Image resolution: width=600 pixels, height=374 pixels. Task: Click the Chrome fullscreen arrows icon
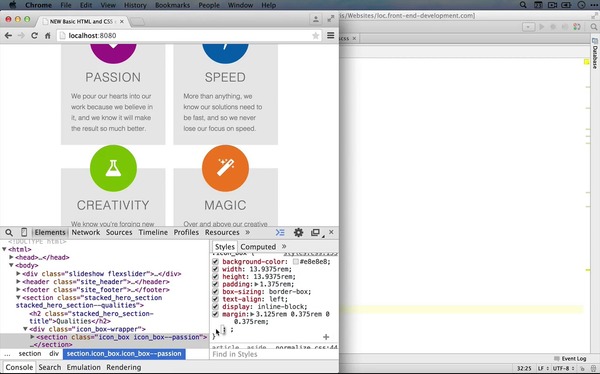331,19
